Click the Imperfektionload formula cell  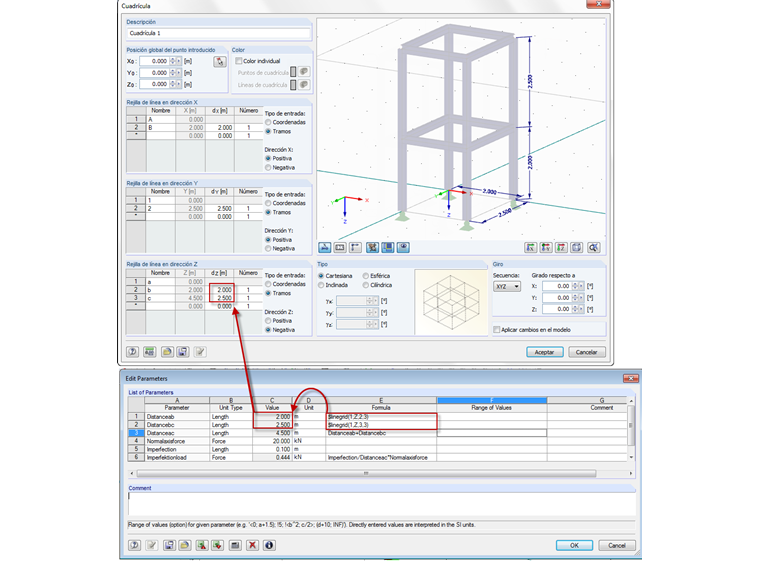point(381,458)
